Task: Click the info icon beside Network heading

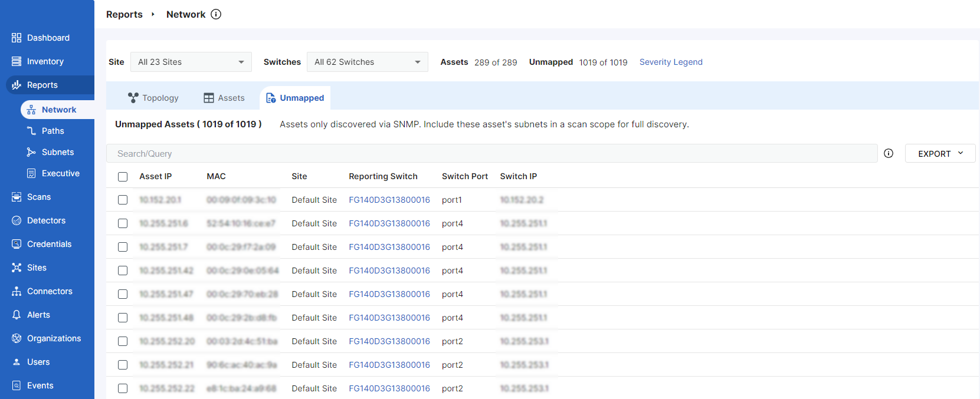Action: [x=216, y=14]
